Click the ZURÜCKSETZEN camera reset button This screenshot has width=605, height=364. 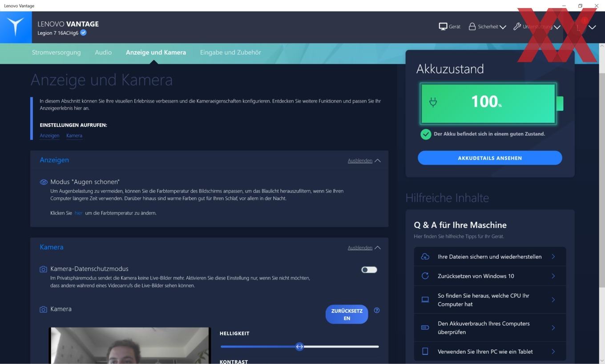point(347,314)
